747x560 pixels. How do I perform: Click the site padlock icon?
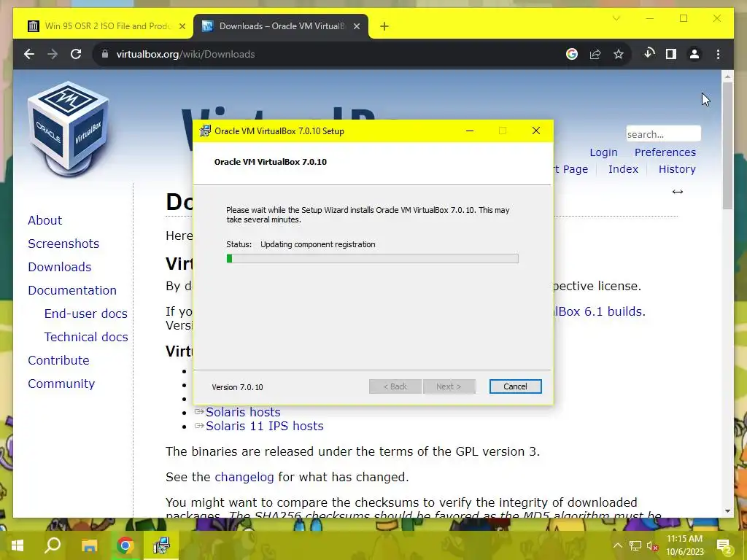click(105, 54)
